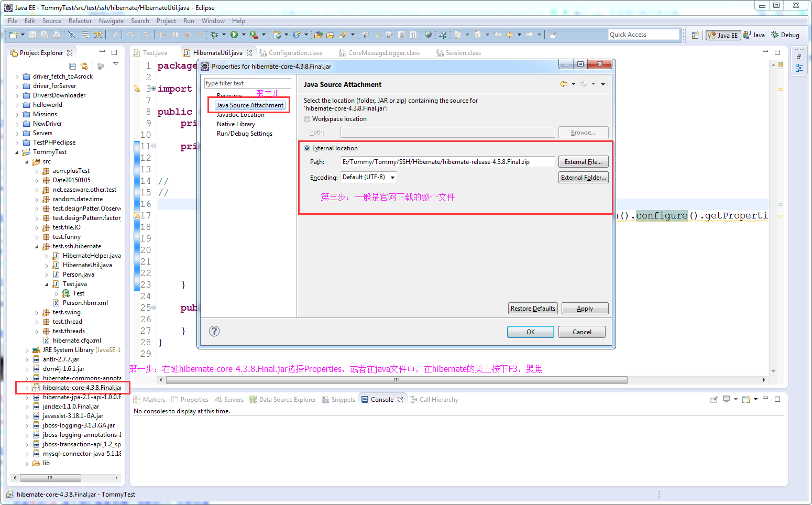Click the editor's horizontal scrollbar thumb

coord(396,380)
